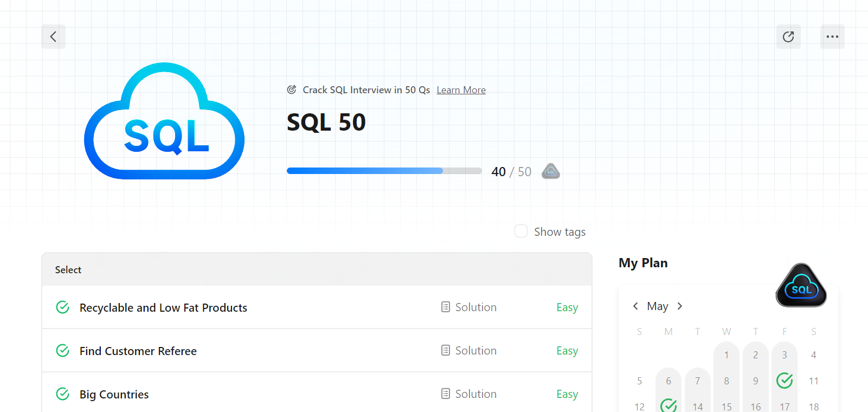Image resolution: width=868 pixels, height=412 pixels.
Task: Select May 15 in the calendar
Action: [x=726, y=407]
